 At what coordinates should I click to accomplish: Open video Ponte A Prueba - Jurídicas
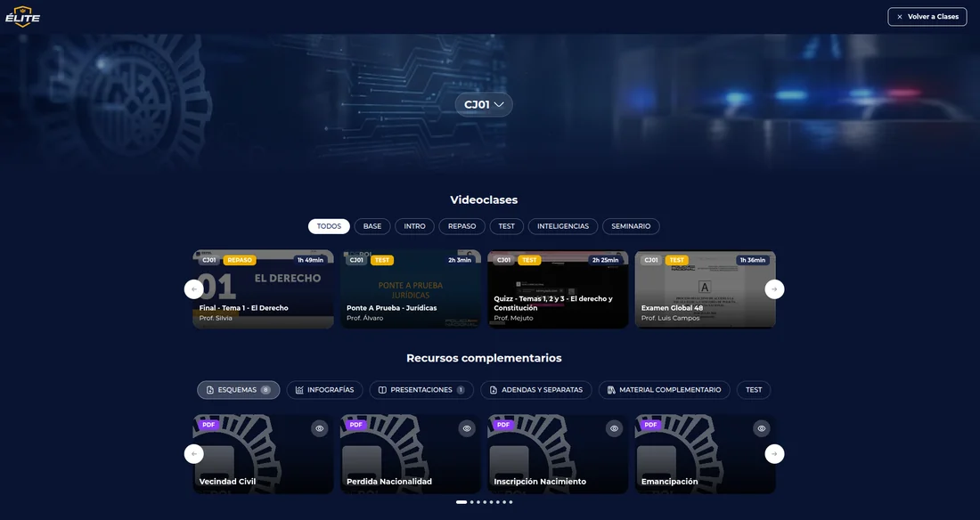tap(411, 289)
